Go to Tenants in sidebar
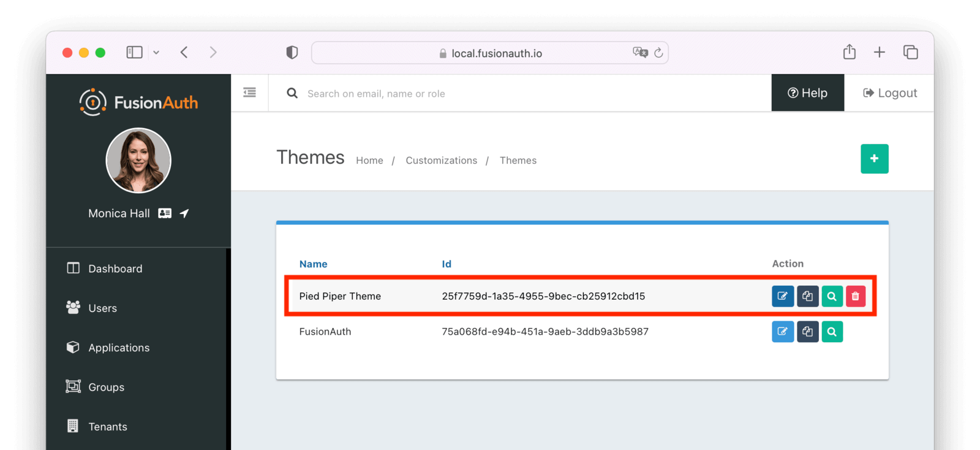 pos(108,427)
